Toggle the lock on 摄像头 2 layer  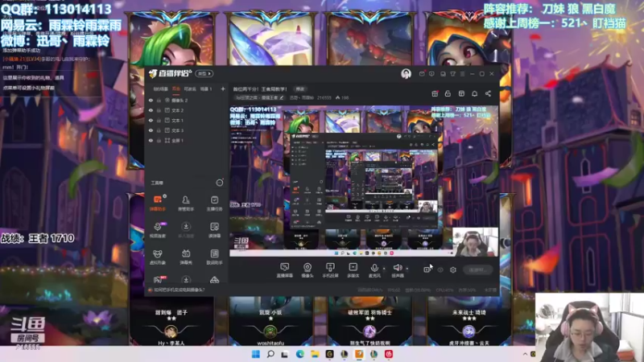pyautogui.click(x=159, y=100)
